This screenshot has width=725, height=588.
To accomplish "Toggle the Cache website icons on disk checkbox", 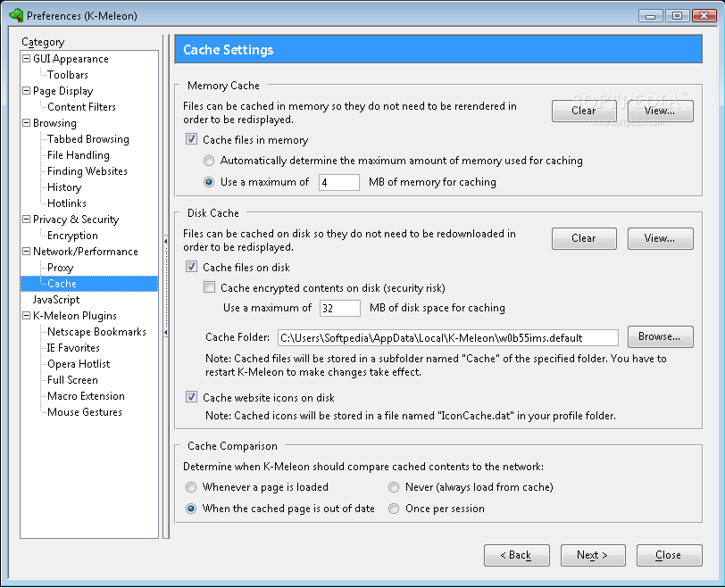I will [x=191, y=397].
